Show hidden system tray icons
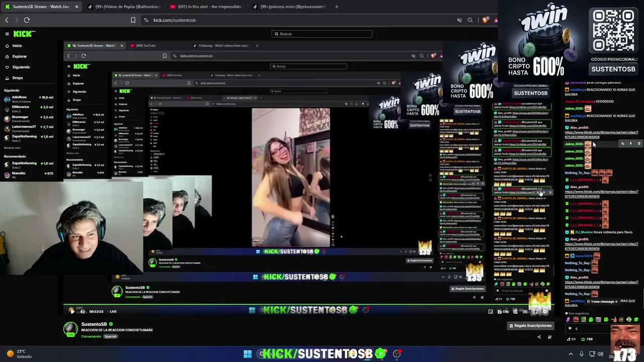This screenshot has width=644, height=362. click(571, 354)
